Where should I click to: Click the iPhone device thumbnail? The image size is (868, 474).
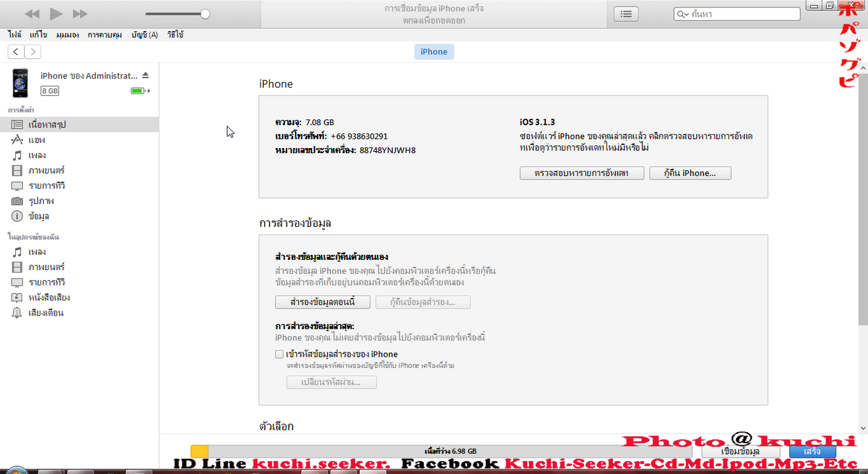(20, 83)
